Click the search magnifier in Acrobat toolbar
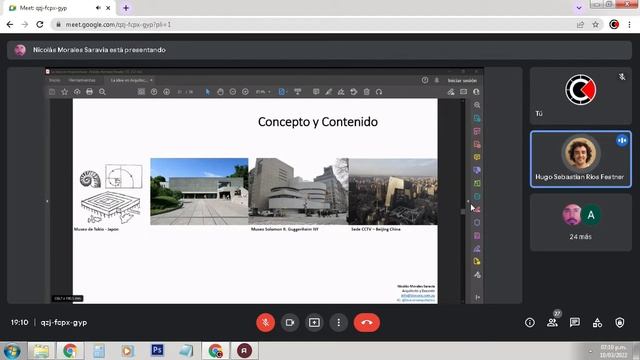Image resolution: width=640 pixels, height=360 pixels. [x=102, y=92]
